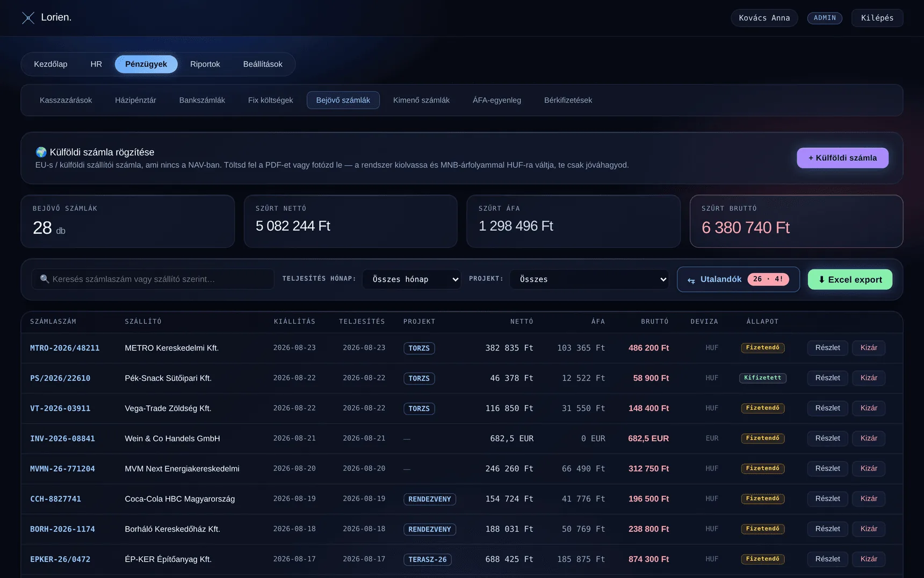This screenshot has width=924, height=578.
Task: Open the Kimenő számlák sub-tab
Action: pos(421,100)
